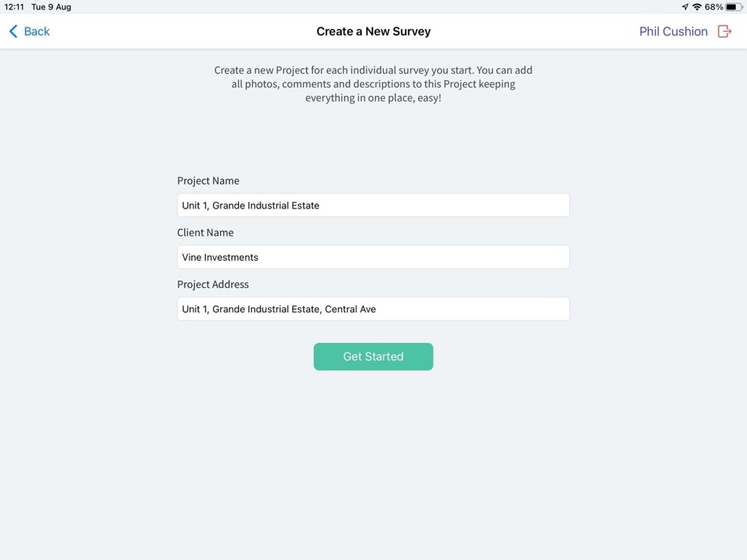The image size is (747, 560).
Task: Click the Project Address input field
Action: (x=373, y=308)
